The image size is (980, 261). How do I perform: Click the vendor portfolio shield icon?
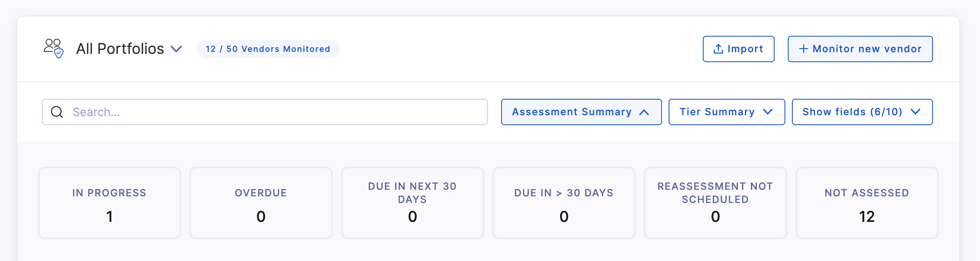[x=54, y=49]
